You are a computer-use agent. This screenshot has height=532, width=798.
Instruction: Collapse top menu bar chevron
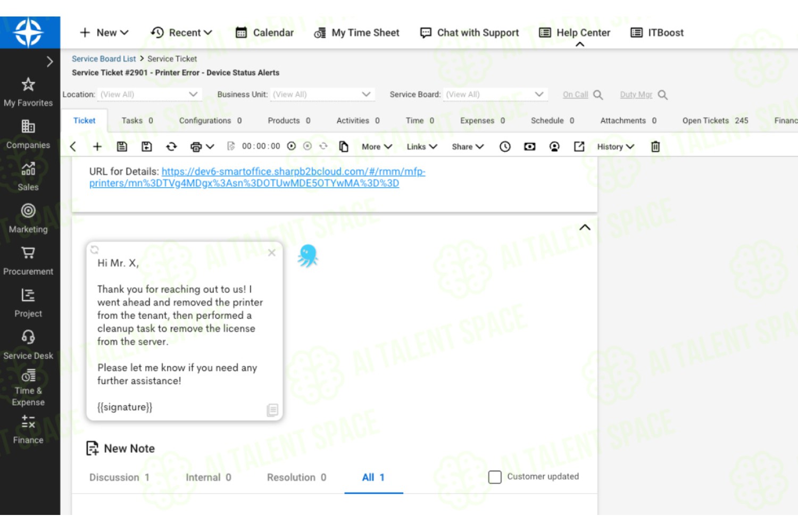tap(580, 45)
